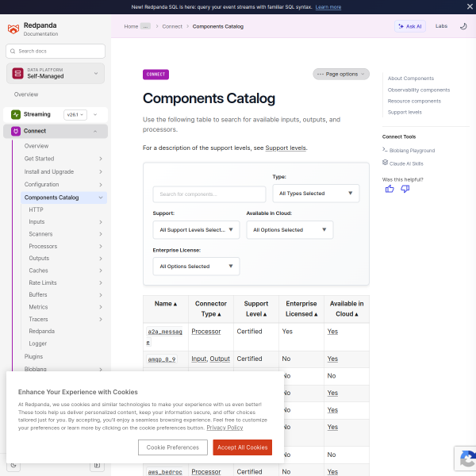Viewport: 476px width, 476px height.
Task: Expand the Processors sidebar item
Action: pyautogui.click(x=101, y=246)
